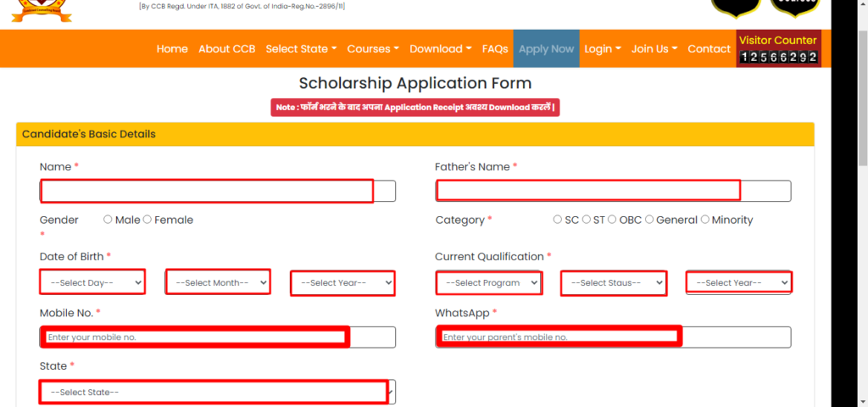Click the Visitor Counter badge
The image size is (868, 407).
[778, 48]
